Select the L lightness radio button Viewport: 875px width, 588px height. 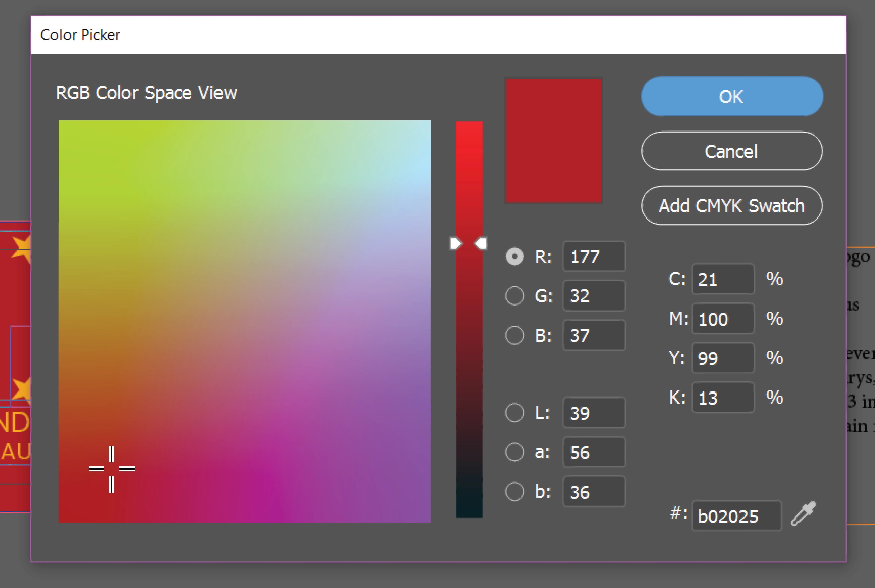[x=514, y=412]
